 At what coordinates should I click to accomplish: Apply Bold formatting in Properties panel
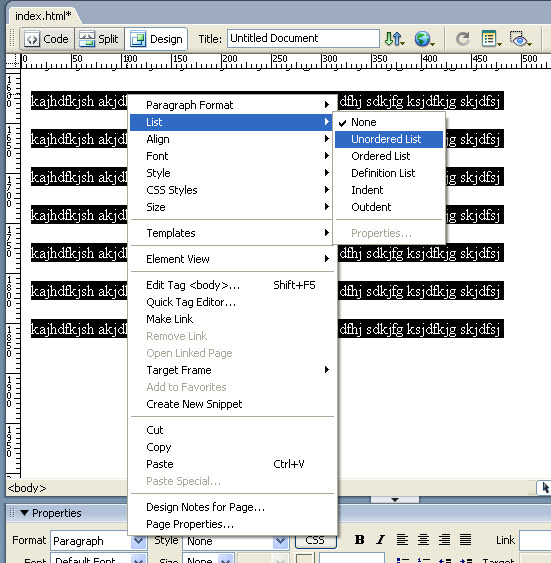[359, 539]
